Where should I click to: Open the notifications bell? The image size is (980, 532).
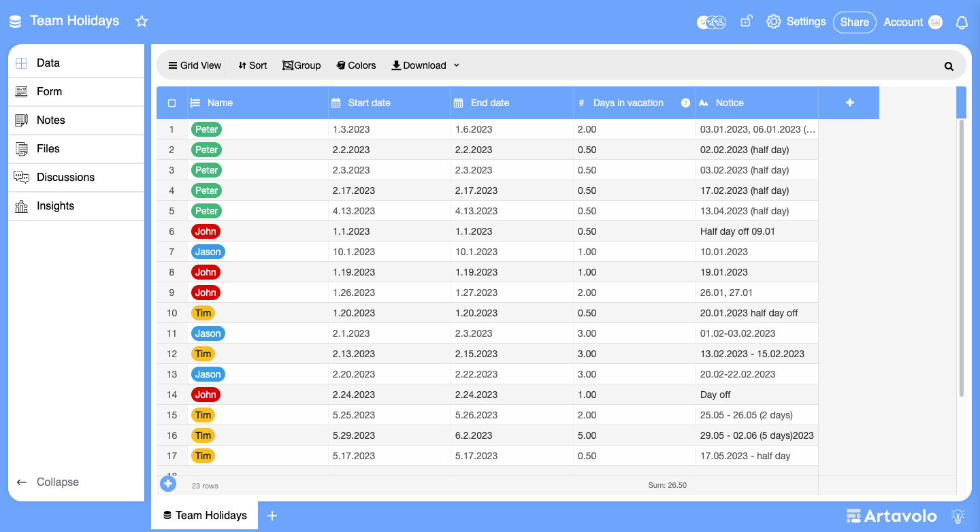coord(962,22)
